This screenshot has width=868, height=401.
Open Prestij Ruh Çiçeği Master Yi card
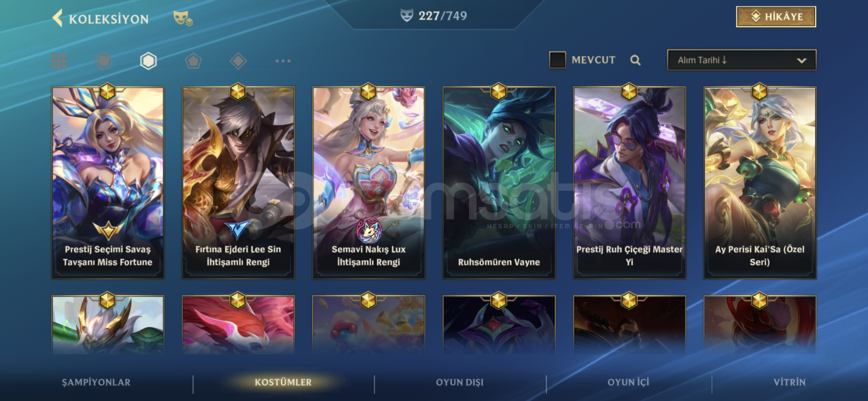click(629, 182)
